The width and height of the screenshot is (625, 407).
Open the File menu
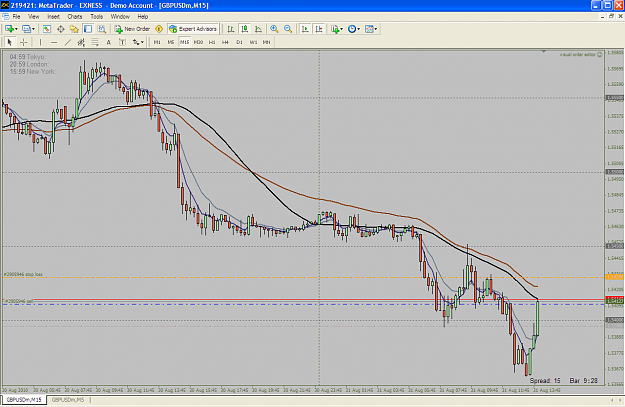point(16,16)
